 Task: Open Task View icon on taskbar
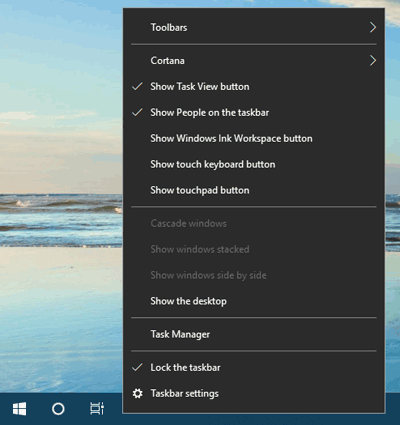[x=97, y=409]
